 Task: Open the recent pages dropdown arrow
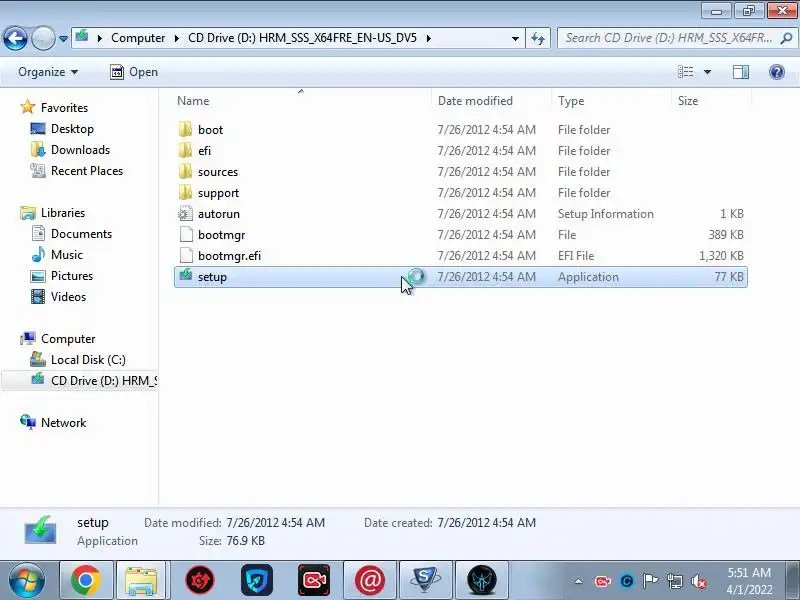(x=63, y=38)
